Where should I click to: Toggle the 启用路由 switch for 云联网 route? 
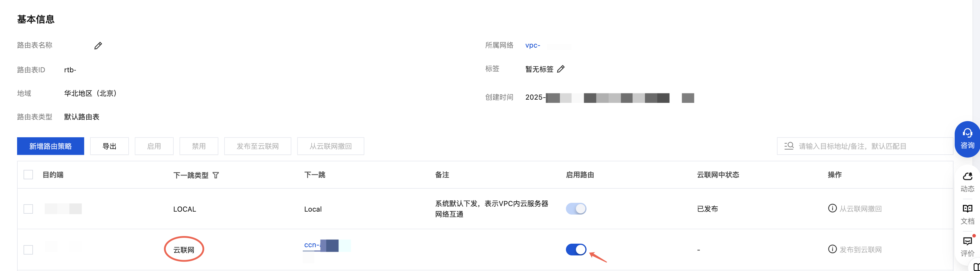point(576,250)
